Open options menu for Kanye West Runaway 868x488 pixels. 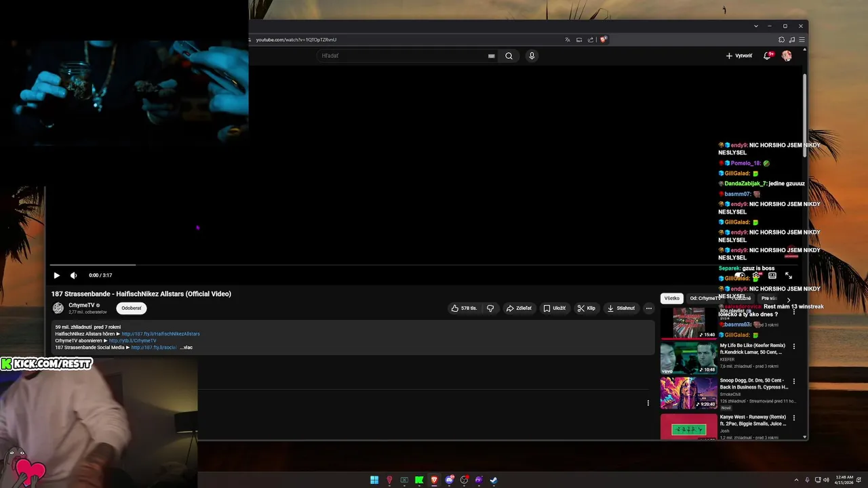(794, 418)
